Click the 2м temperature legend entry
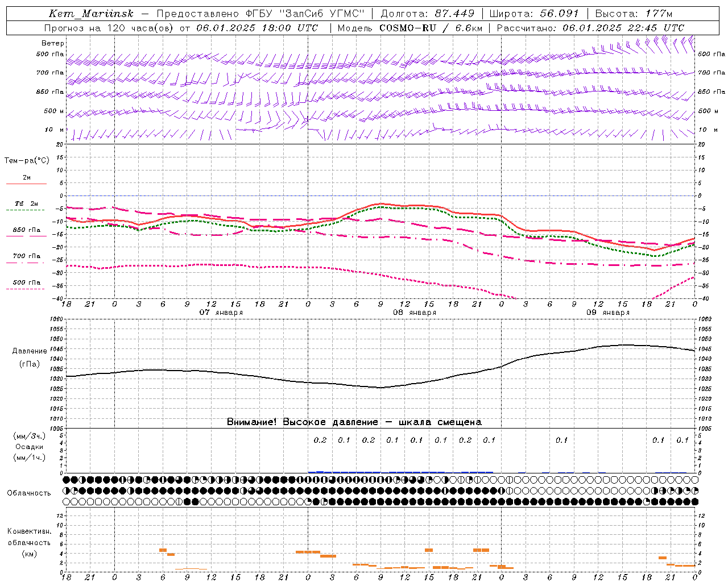The image size is (728, 582). (x=27, y=178)
